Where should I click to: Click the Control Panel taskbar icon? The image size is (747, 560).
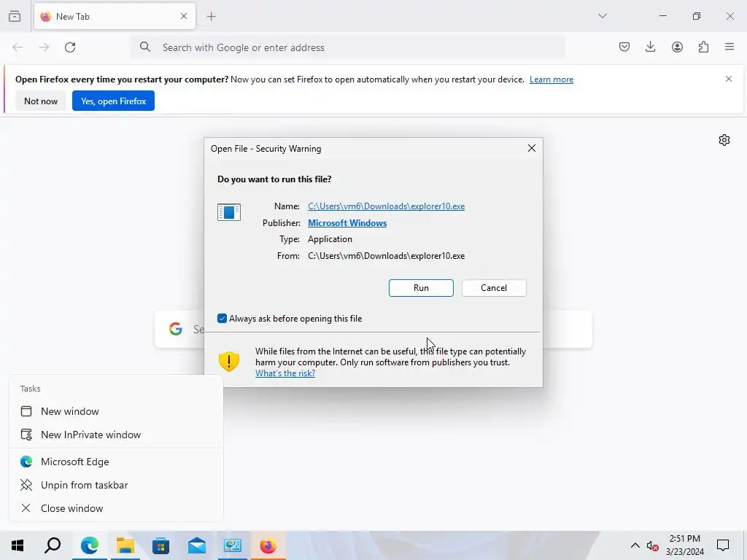point(233,545)
